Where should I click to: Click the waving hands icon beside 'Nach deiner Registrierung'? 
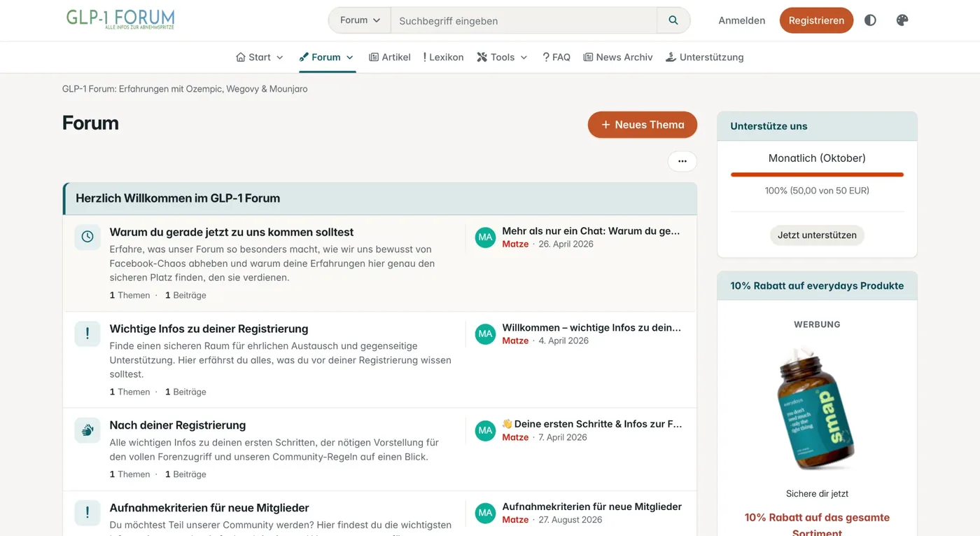(x=87, y=430)
